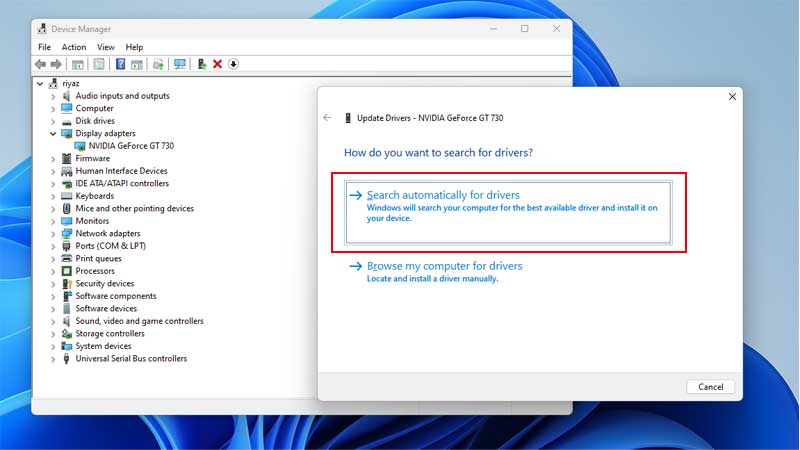Select the "Print queues" tree row
This screenshot has width=800, height=450.
98,259
